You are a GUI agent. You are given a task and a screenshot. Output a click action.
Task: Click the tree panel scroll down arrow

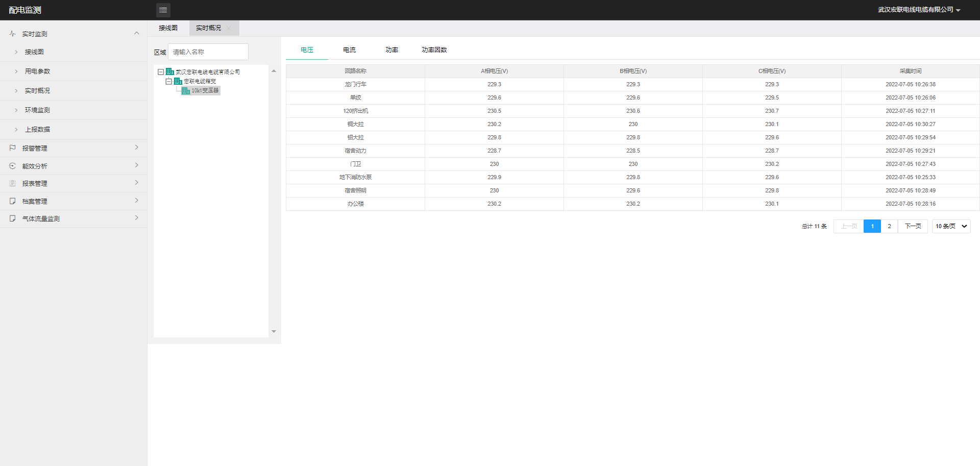pyautogui.click(x=274, y=332)
